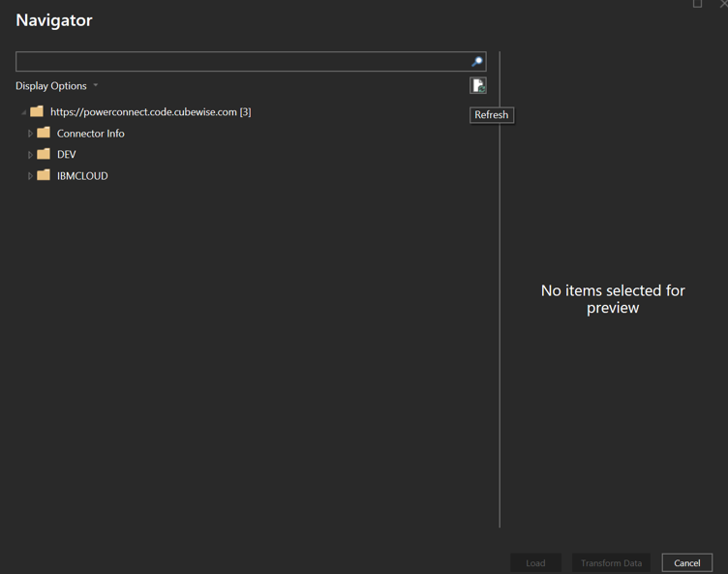728x574 pixels.
Task: Collapse the powerconnect.code.cubewise.com root node
Action: click(23, 112)
